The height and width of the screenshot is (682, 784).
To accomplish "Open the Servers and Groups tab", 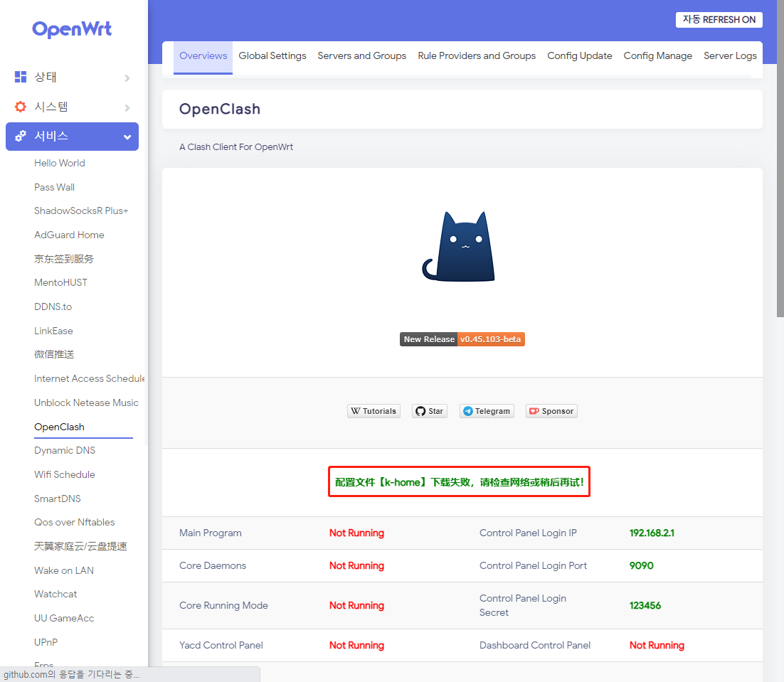I will point(362,56).
